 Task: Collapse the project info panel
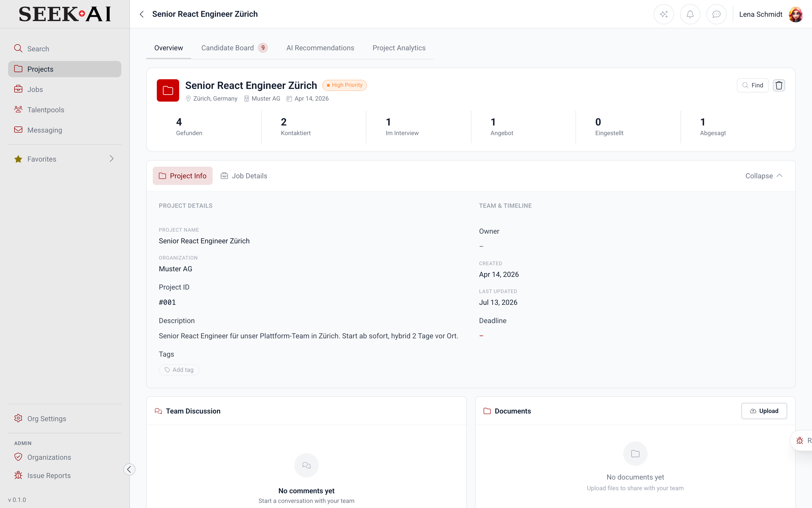coord(764,176)
